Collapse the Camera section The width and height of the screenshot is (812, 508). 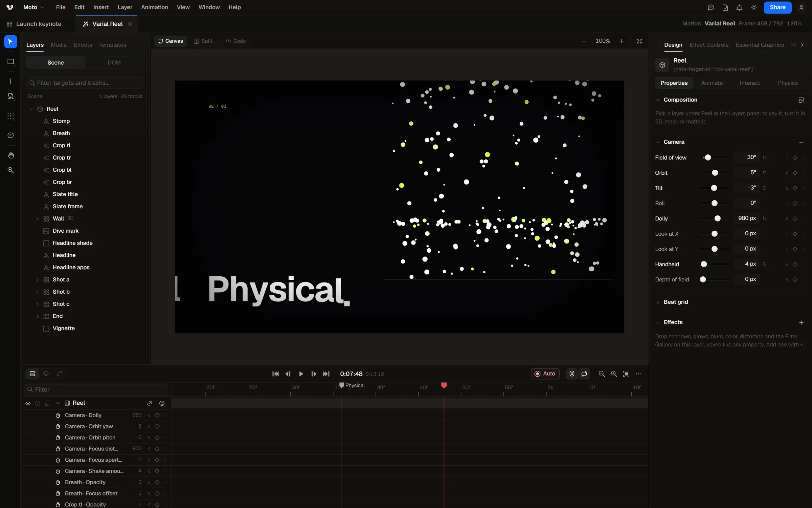658,142
